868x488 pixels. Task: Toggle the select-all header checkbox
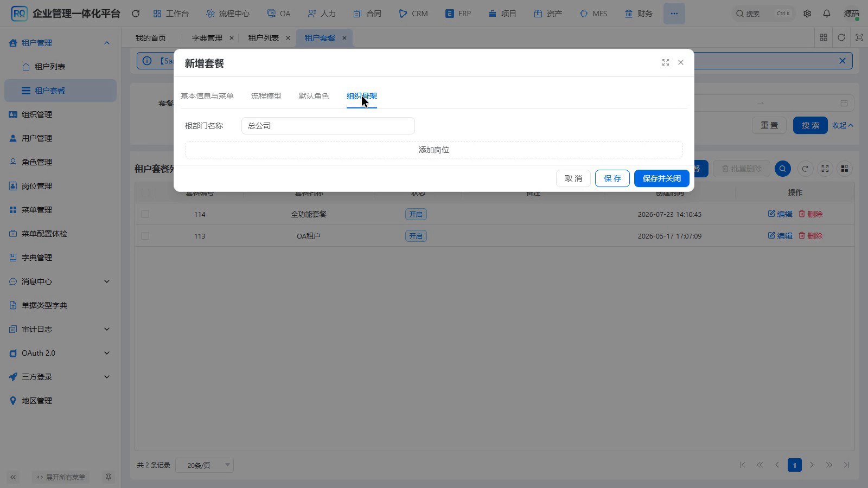[145, 192]
